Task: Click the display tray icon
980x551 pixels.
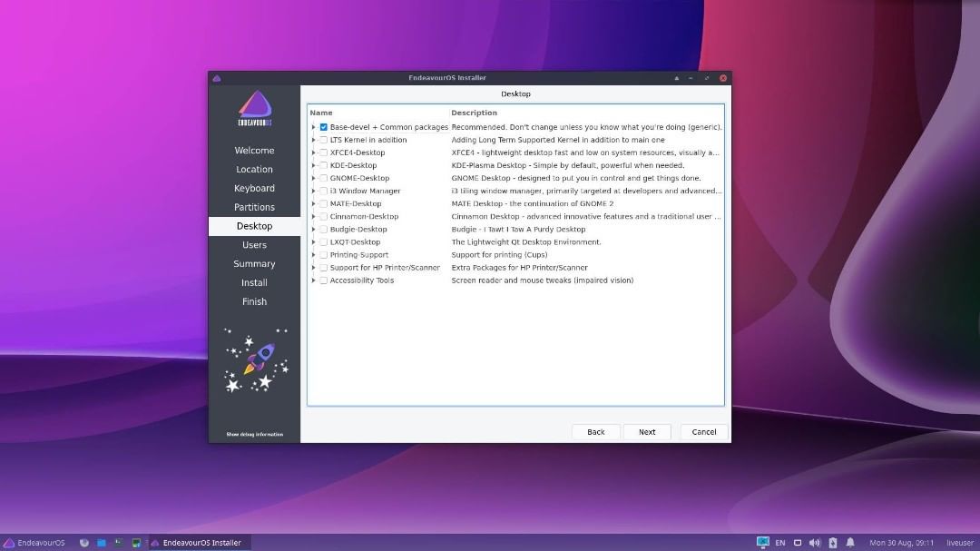Action: click(798, 543)
